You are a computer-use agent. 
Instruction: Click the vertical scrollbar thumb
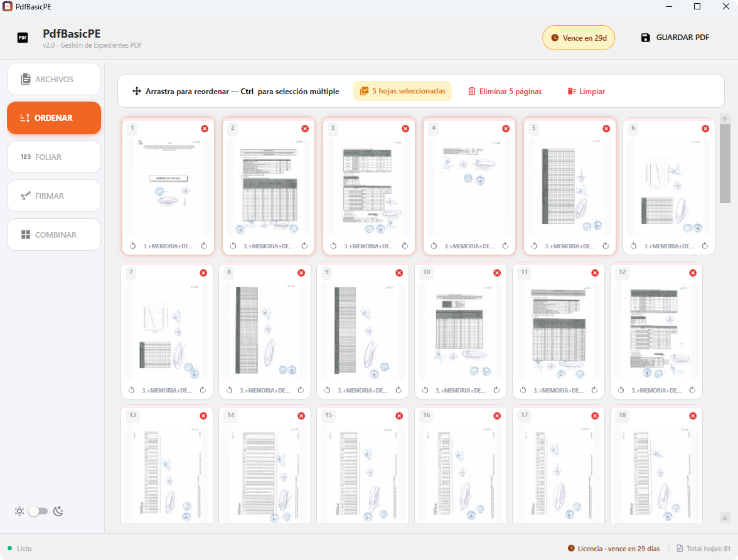tap(725, 164)
